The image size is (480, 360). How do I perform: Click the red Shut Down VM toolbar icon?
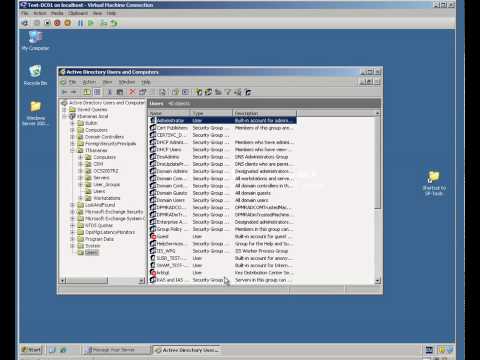point(57,23)
